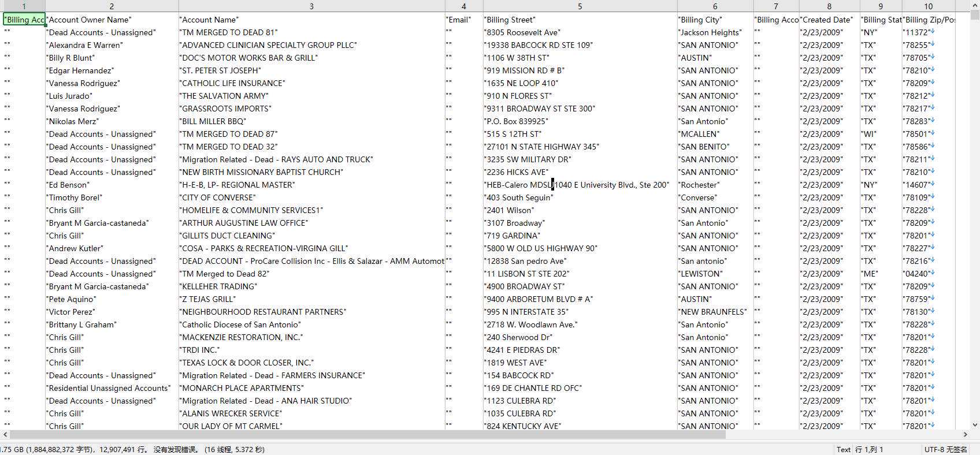The image size is (980, 455).
Task: Click the "Email" header cell
Action: click(463, 20)
